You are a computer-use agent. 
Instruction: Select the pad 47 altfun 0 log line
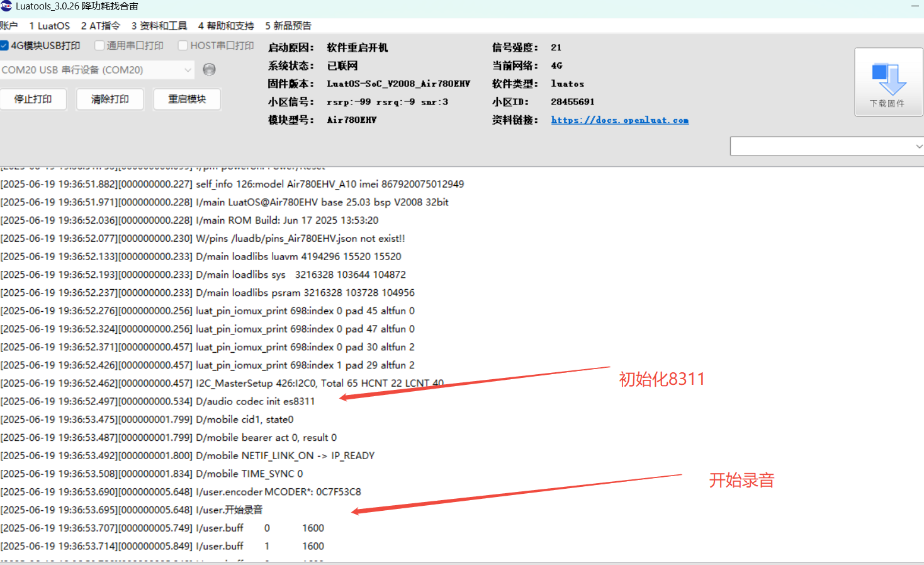click(x=208, y=329)
